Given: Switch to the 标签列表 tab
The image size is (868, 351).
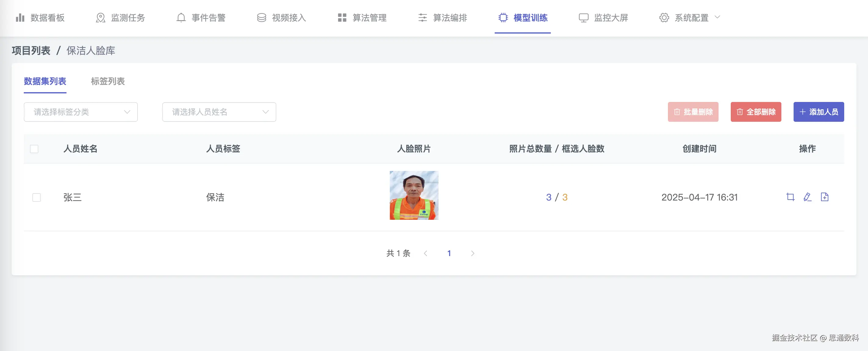Looking at the screenshot, I should [108, 81].
